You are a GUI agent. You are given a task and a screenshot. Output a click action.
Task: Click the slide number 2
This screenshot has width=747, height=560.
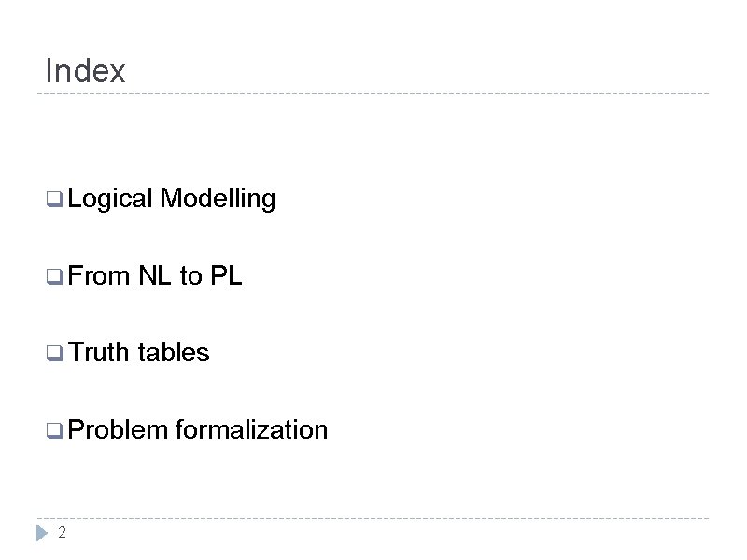point(62,532)
